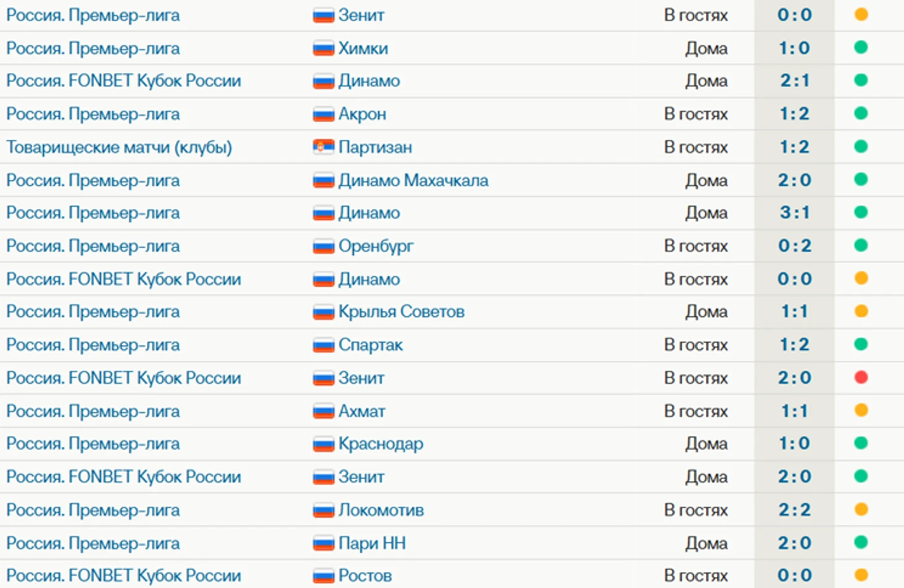The width and height of the screenshot is (904, 588).
Task: Click the Russian flag icon beside Химки
Action: tap(323, 48)
